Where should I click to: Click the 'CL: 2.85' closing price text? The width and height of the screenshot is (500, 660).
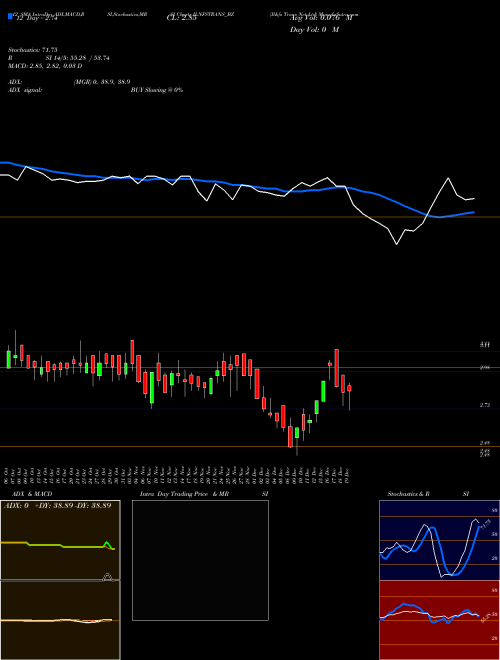(x=182, y=19)
